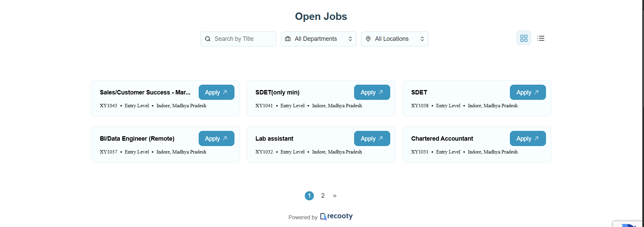Go to page 2 of jobs
Viewport: 644px width, 227px height.
(x=323, y=196)
